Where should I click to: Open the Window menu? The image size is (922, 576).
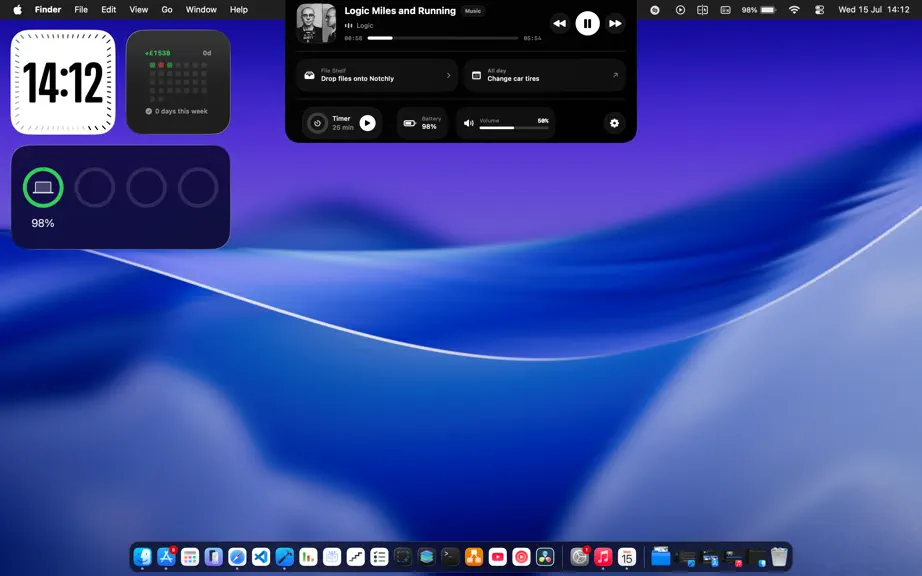(x=201, y=9)
